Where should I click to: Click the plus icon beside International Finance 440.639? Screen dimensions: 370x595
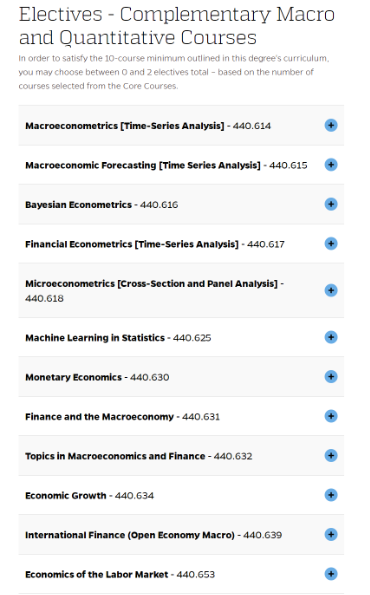[x=331, y=534]
